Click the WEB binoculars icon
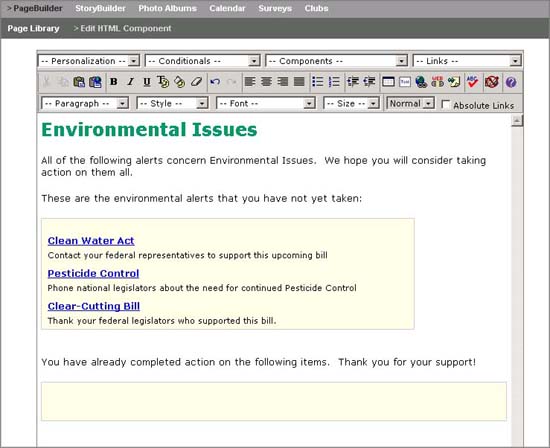 [x=437, y=82]
